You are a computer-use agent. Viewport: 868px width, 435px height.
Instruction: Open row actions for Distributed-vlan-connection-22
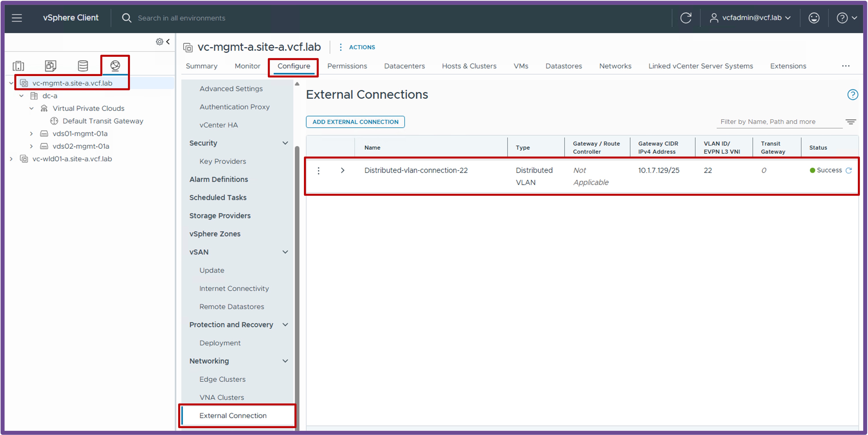tap(318, 170)
